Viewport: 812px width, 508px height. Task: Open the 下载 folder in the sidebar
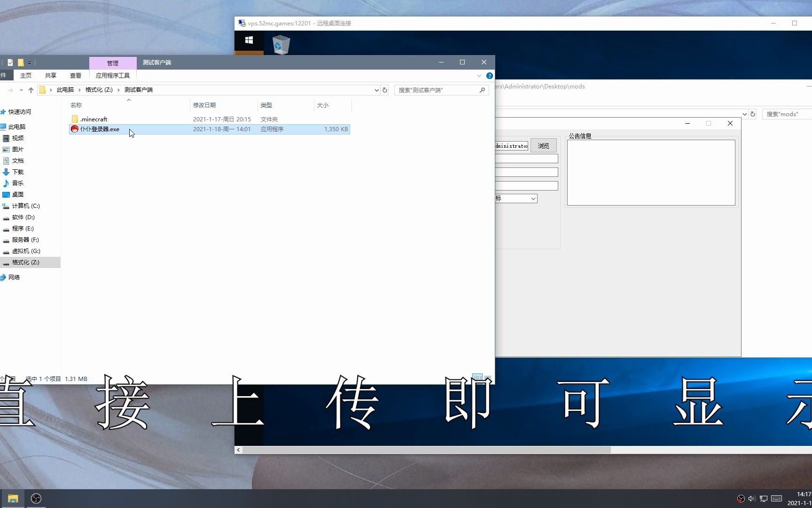coord(18,172)
